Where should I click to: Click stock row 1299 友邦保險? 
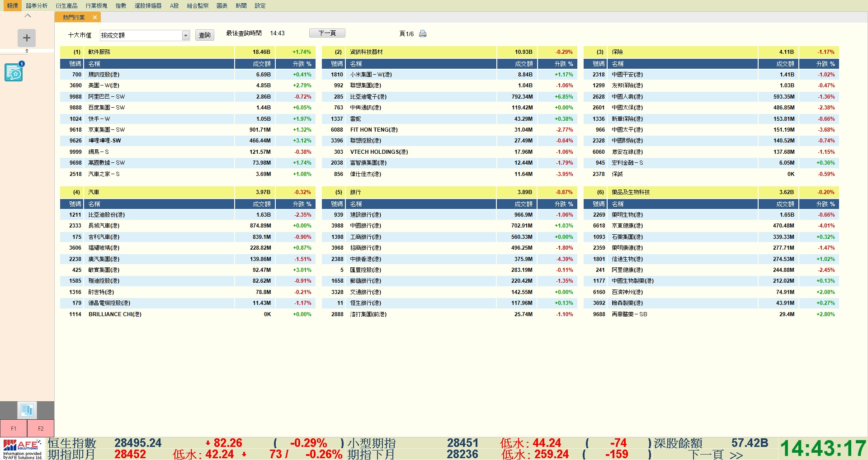[x=711, y=85]
